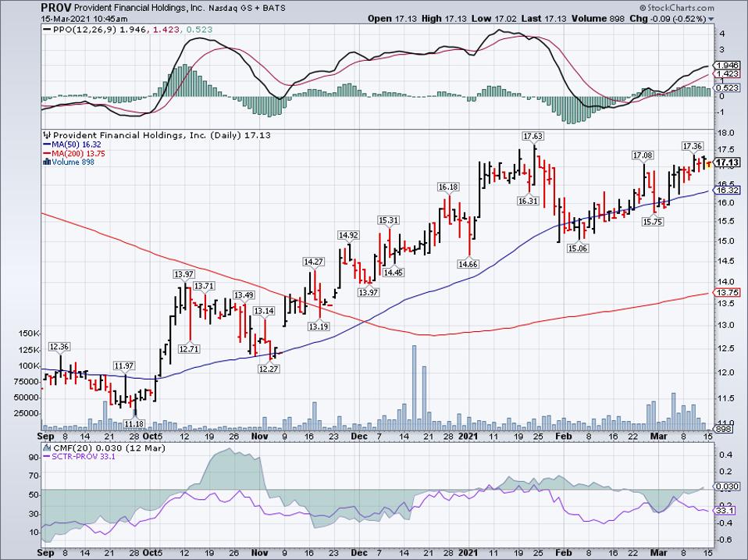The height and width of the screenshot is (560, 748).
Task: Click the 0.030 CMF value axis tag
Action: (x=727, y=487)
